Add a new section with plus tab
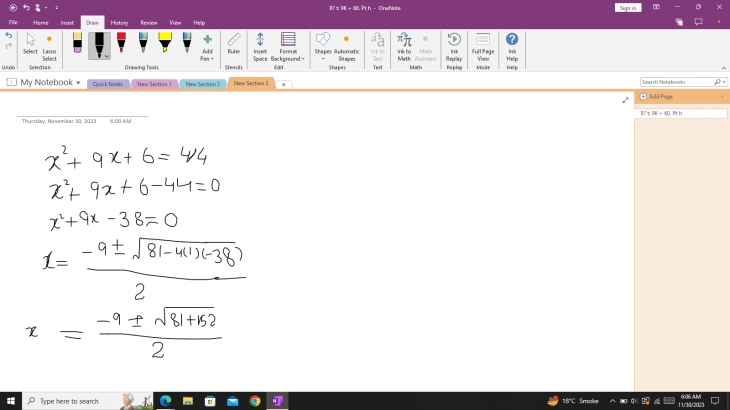Image resolution: width=730 pixels, height=410 pixels. pyautogui.click(x=284, y=84)
